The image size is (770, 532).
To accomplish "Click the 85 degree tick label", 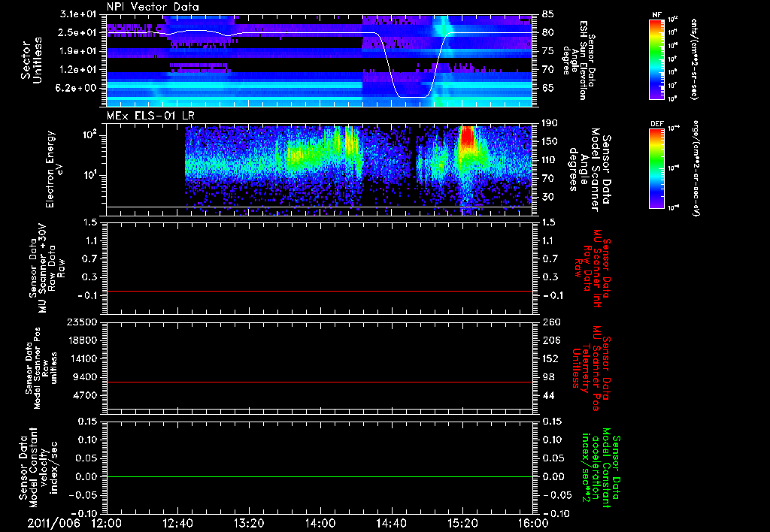I will (548, 14).
